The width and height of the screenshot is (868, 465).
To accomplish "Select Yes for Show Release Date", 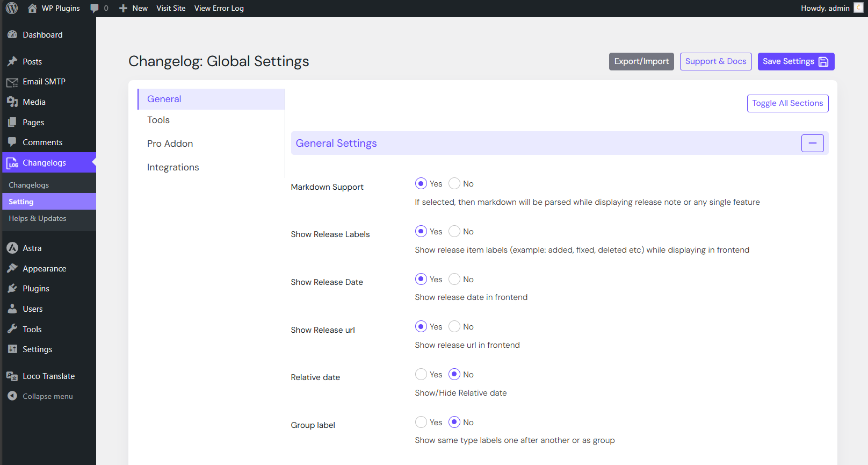I will [421, 279].
